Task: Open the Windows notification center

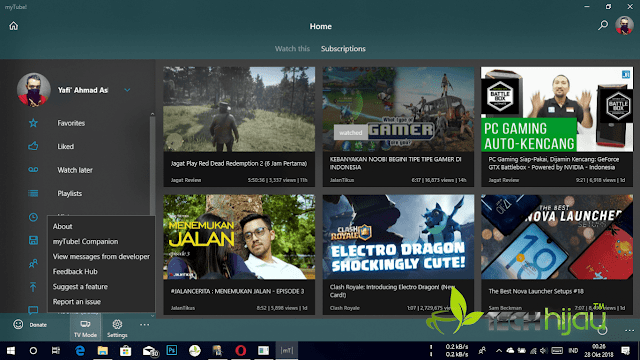Action: pos(625,351)
